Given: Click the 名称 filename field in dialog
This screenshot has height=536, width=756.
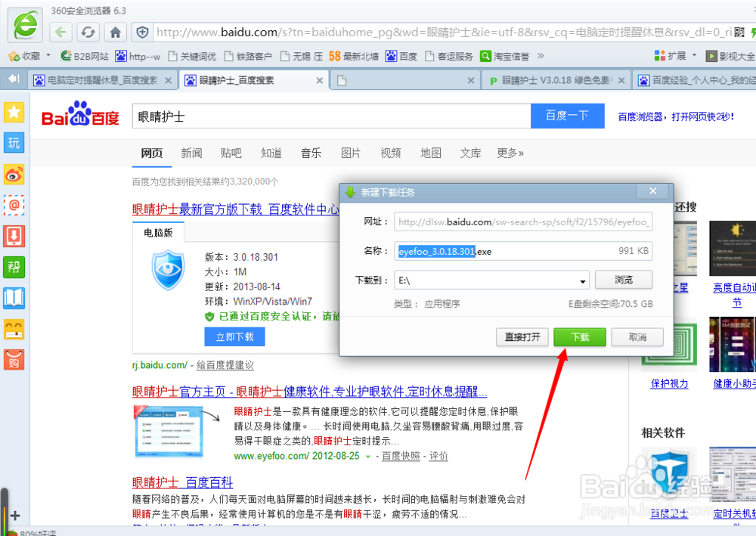Looking at the screenshot, I should point(523,251).
